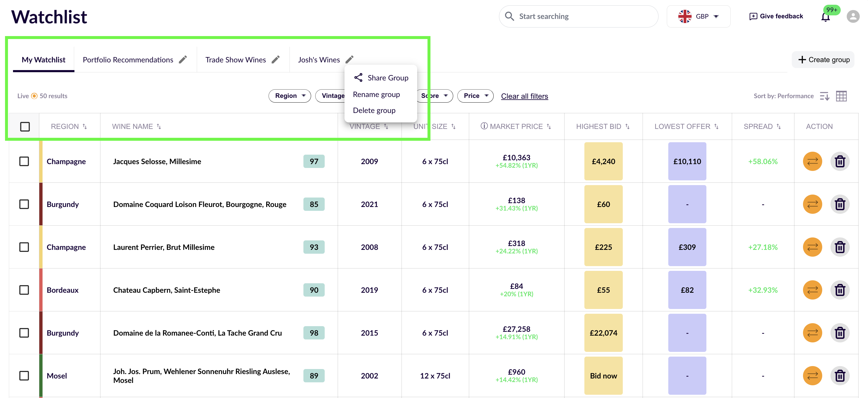Open the GBP currency dropdown
Viewport: 868px width, 398px height.
698,16
